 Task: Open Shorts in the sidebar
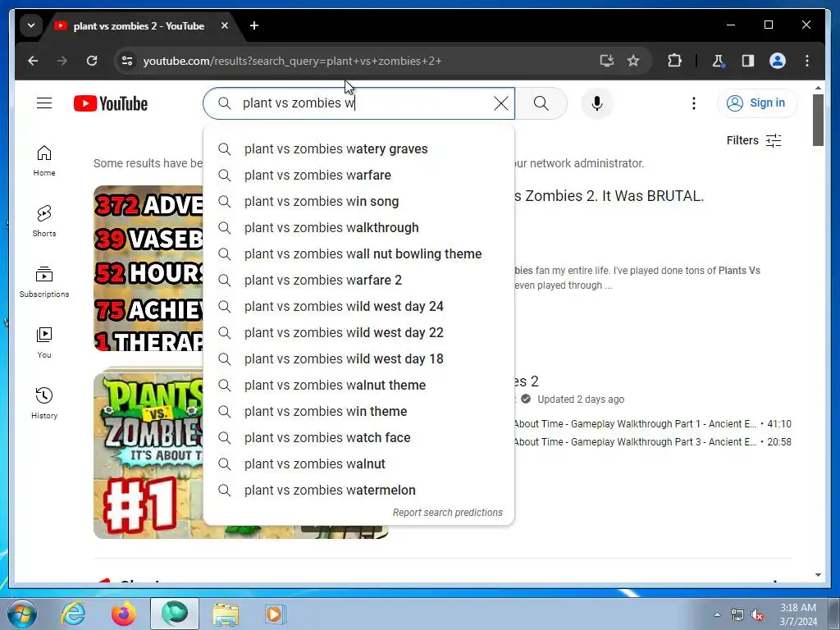(44, 221)
